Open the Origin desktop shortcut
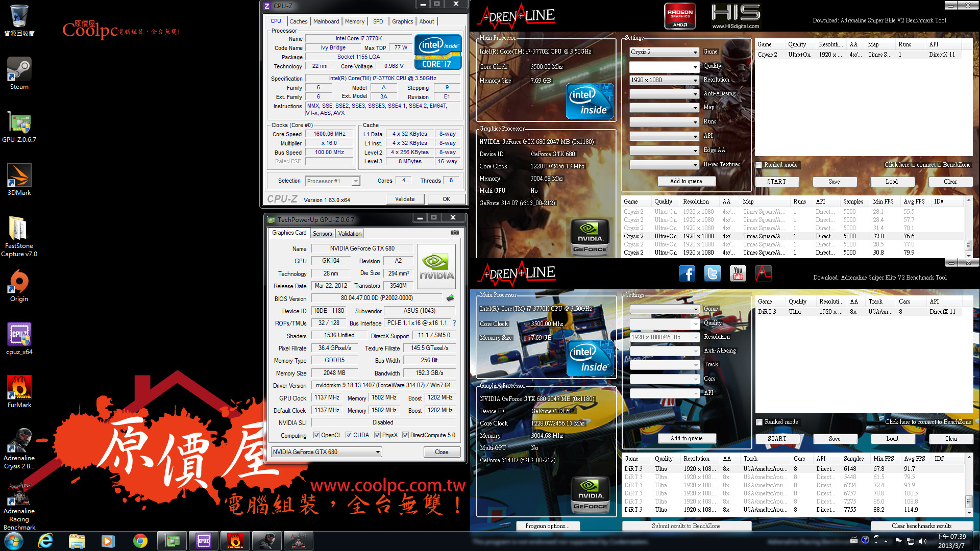 pyautogui.click(x=19, y=285)
